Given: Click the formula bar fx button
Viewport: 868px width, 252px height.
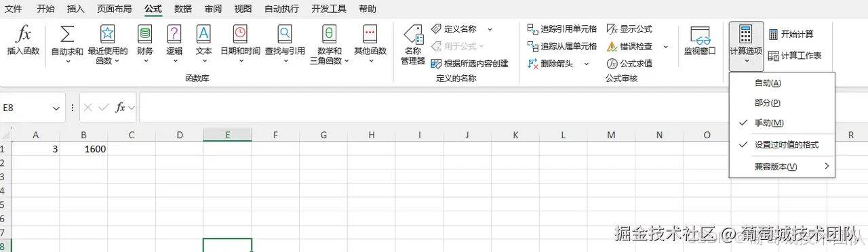Looking at the screenshot, I should pyautogui.click(x=120, y=108).
